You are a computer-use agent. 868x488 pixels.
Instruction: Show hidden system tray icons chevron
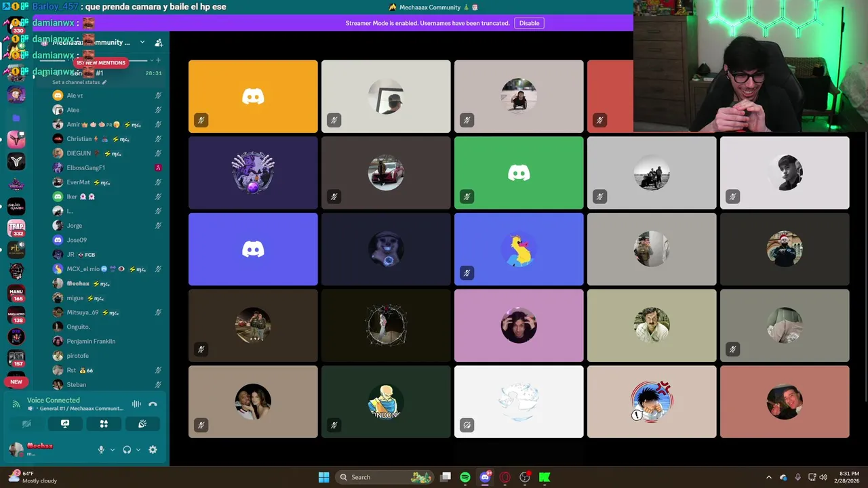768,477
